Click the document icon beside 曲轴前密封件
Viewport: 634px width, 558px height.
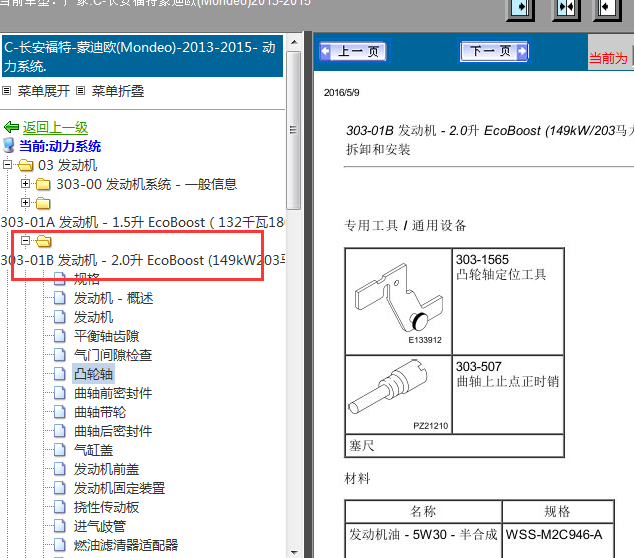(x=60, y=393)
